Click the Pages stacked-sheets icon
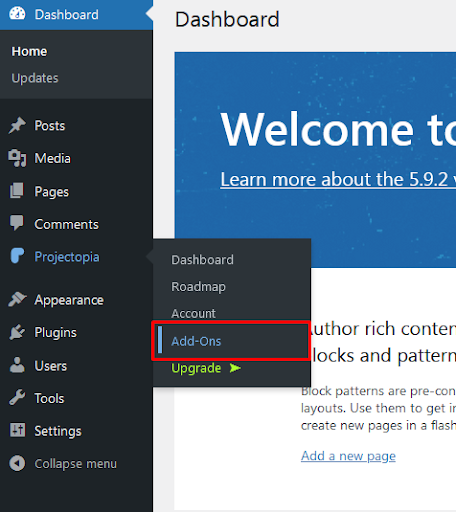 point(17,191)
